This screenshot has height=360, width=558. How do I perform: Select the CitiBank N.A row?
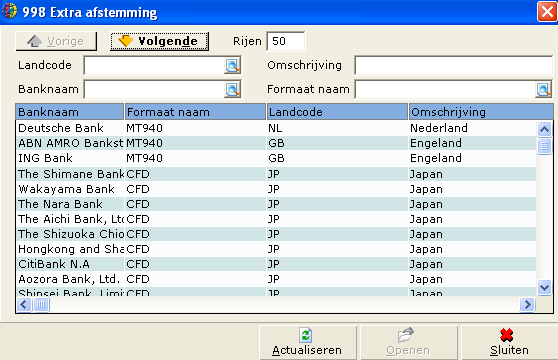coord(276,264)
